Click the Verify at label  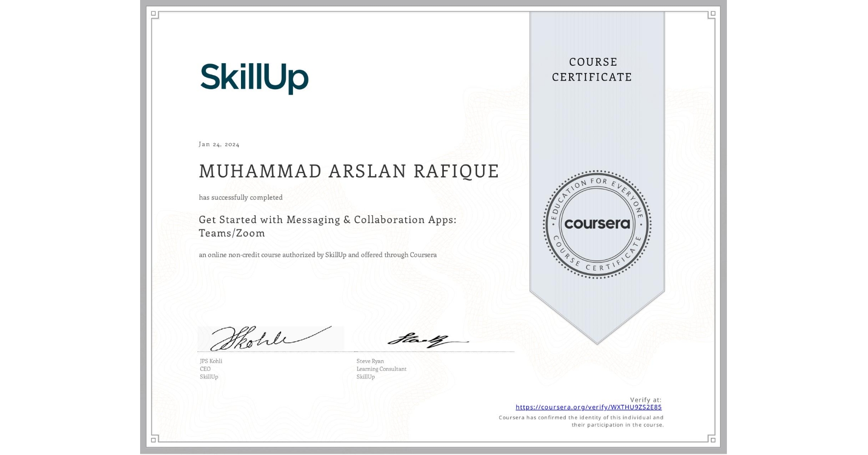tap(645, 399)
